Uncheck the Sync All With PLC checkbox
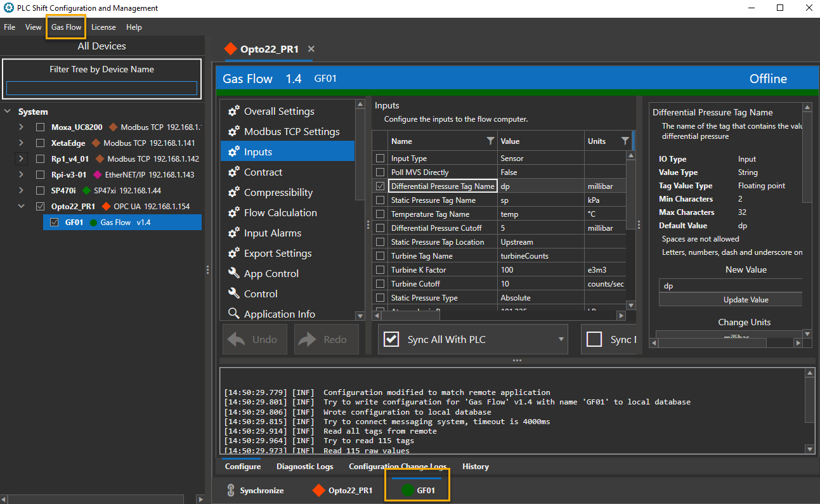The image size is (820, 504). click(x=391, y=340)
